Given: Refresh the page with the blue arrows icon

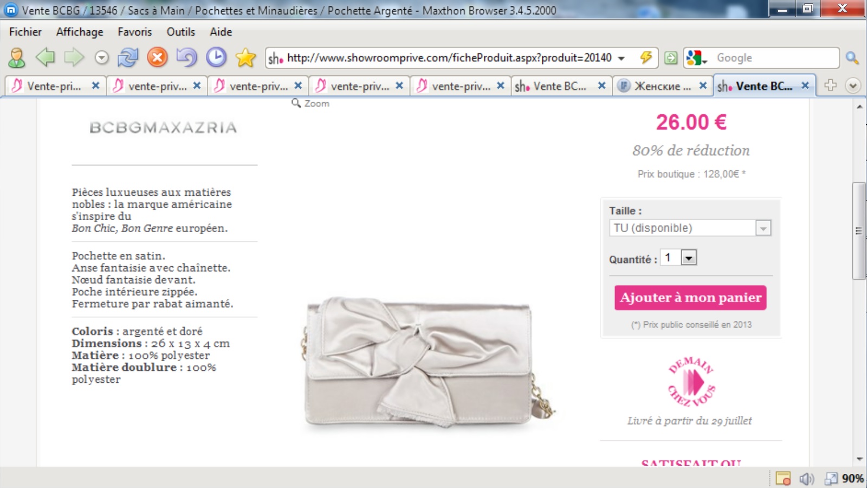Looking at the screenshot, I should [x=128, y=57].
